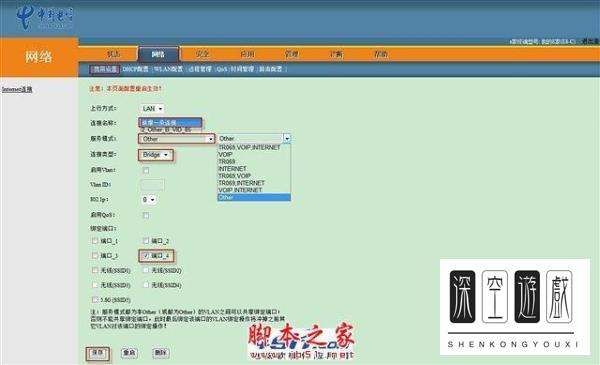This screenshot has width=600, height=365.
Task: Switch to the 安全 tab
Action: pyautogui.click(x=202, y=54)
